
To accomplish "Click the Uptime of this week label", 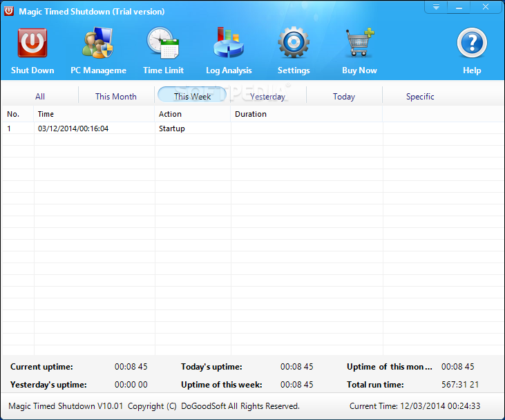I will coord(222,385).
